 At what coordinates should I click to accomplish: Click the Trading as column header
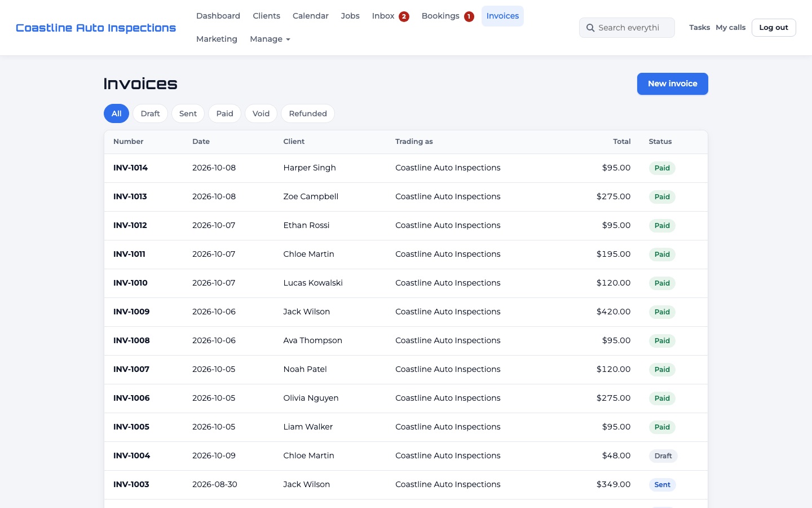pos(414,142)
